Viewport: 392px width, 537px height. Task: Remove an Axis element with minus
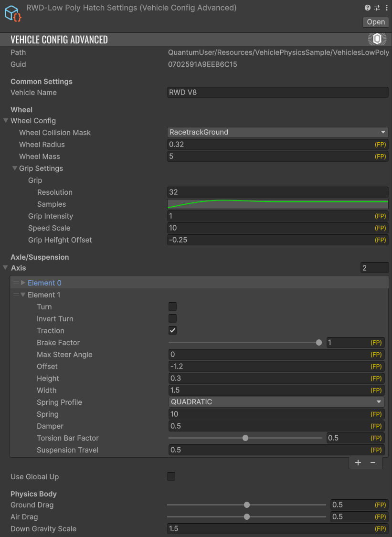373,463
